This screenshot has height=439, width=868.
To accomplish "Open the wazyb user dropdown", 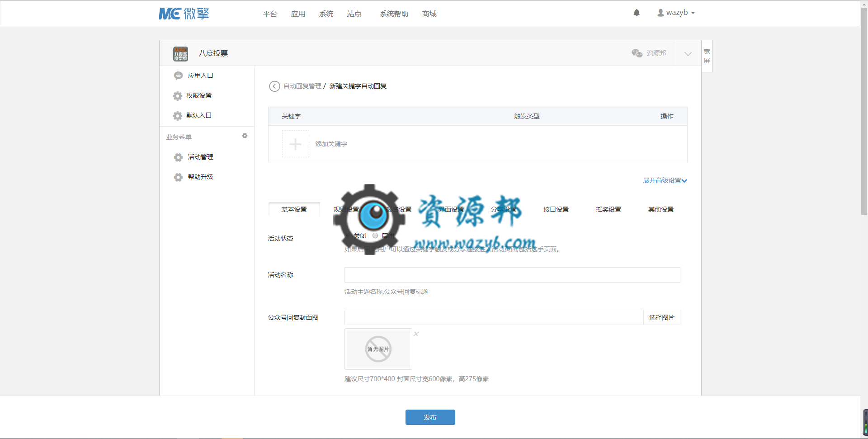I will pyautogui.click(x=676, y=13).
